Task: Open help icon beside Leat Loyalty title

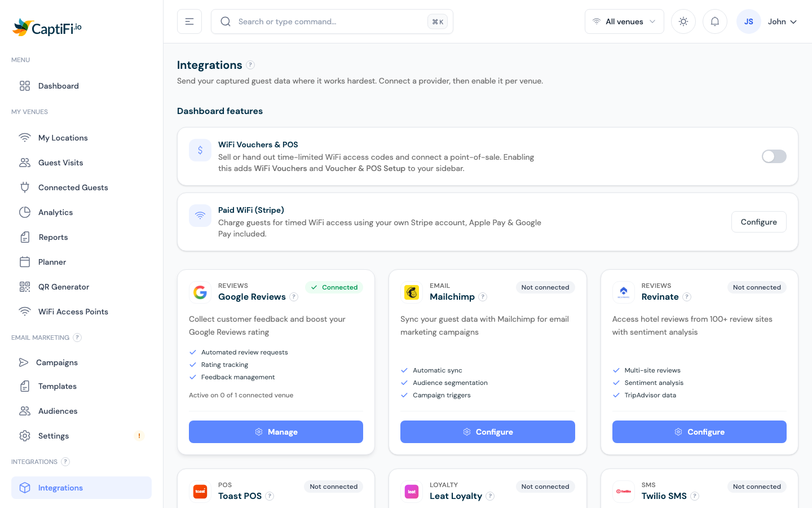Action: pyautogui.click(x=490, y=496)
